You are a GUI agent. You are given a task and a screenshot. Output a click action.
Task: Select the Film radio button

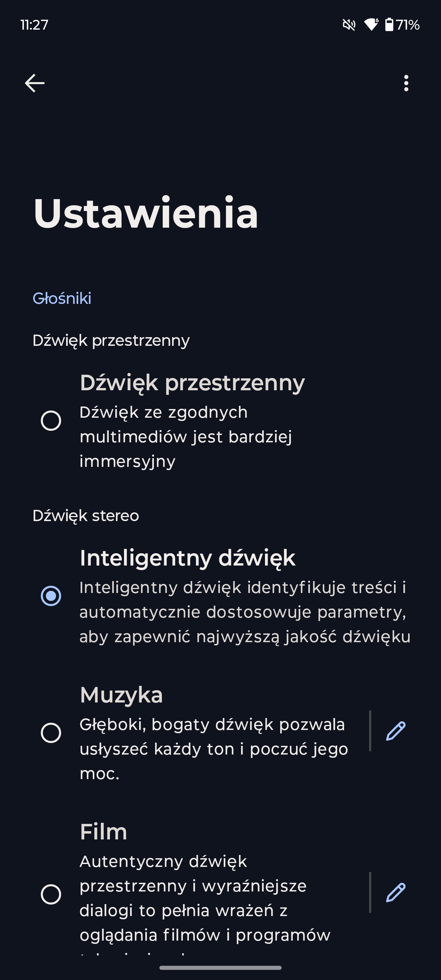coord(51,894)
